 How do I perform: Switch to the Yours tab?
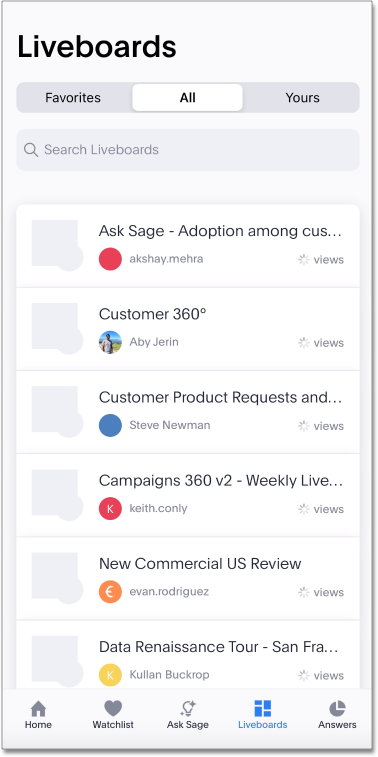[x=302, y=98]
